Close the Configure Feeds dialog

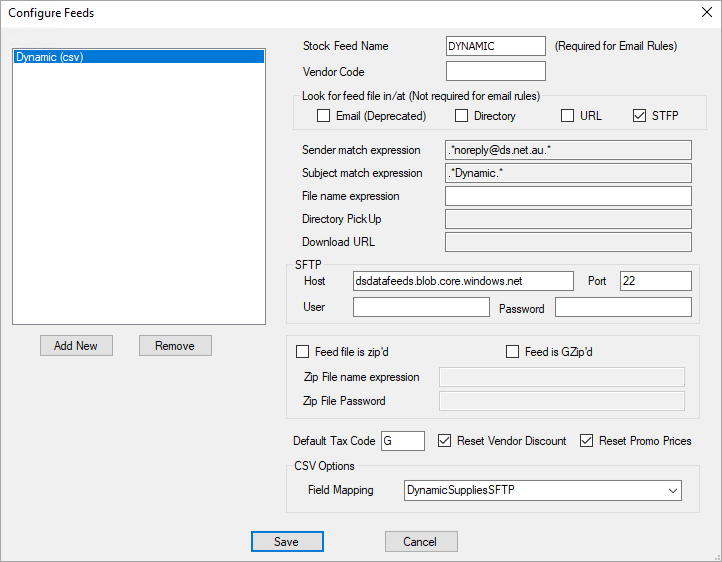[x=703, y=14]
